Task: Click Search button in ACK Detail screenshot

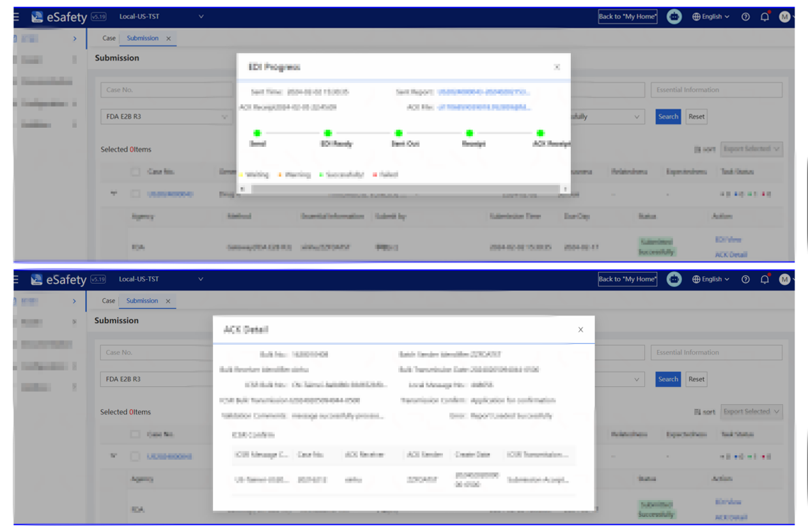Action: (x=668, y=379)
